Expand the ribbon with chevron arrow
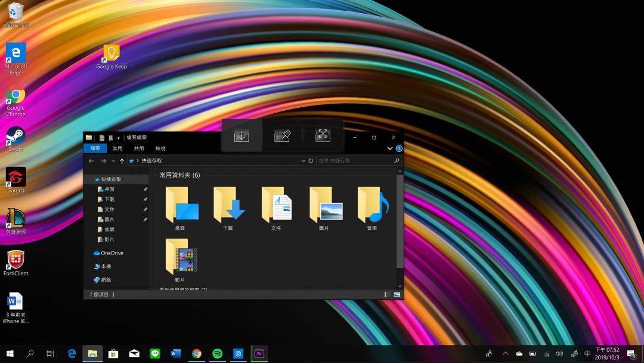The width and height of the screenshot is (644, 363). pyautogui.click(x=390, y=148)
